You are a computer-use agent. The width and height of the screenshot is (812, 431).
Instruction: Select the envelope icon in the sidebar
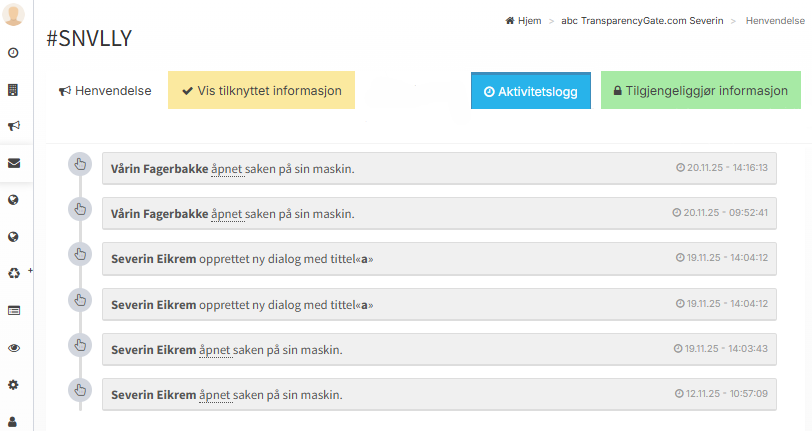pos(14,163)
